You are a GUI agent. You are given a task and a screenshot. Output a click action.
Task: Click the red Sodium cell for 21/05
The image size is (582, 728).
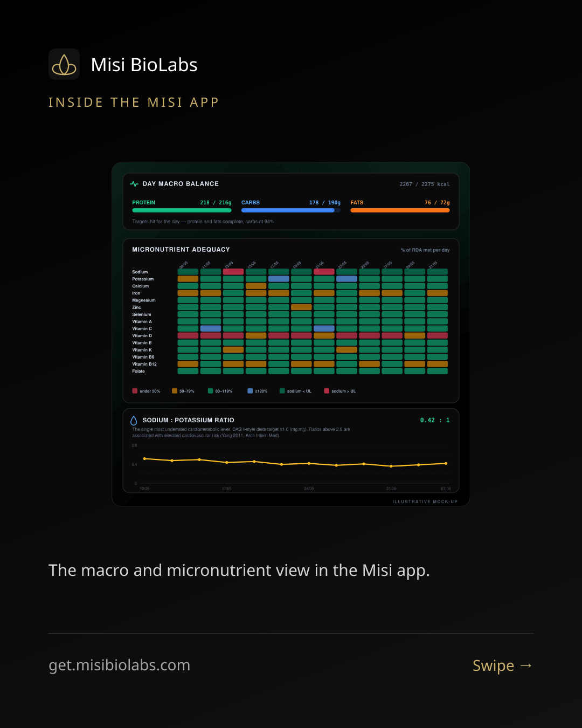pos(324,272)
